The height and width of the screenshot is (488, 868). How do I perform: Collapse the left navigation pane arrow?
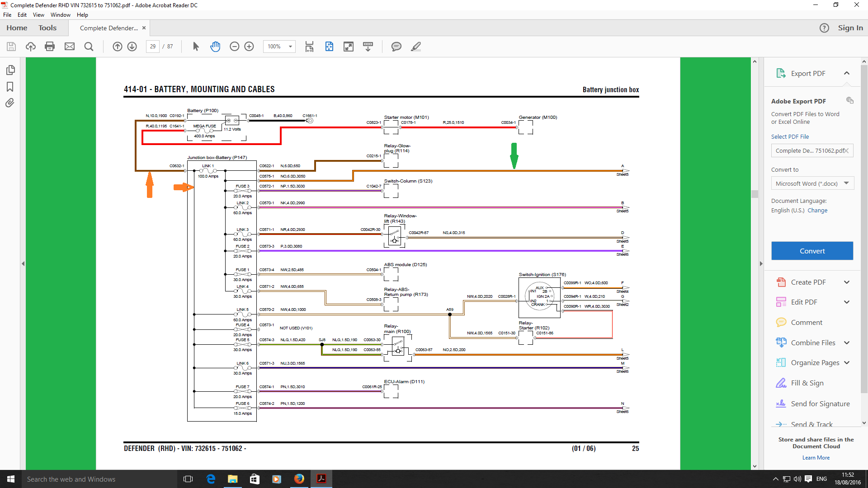coord(23,263)
